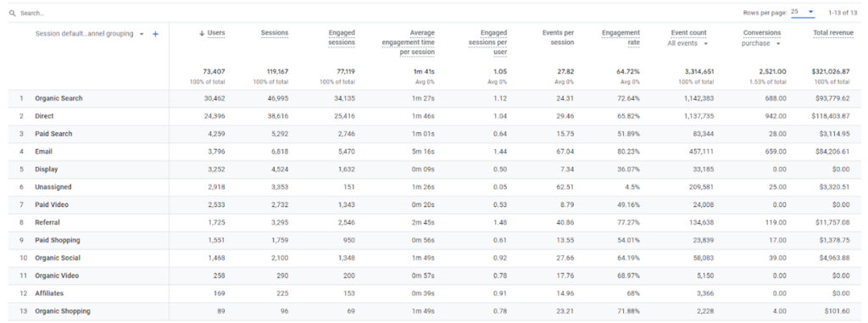Select the Organic Shopping row label
This screenshot has height=323, width=868.
pyautogui.click(x=63, y=311)
